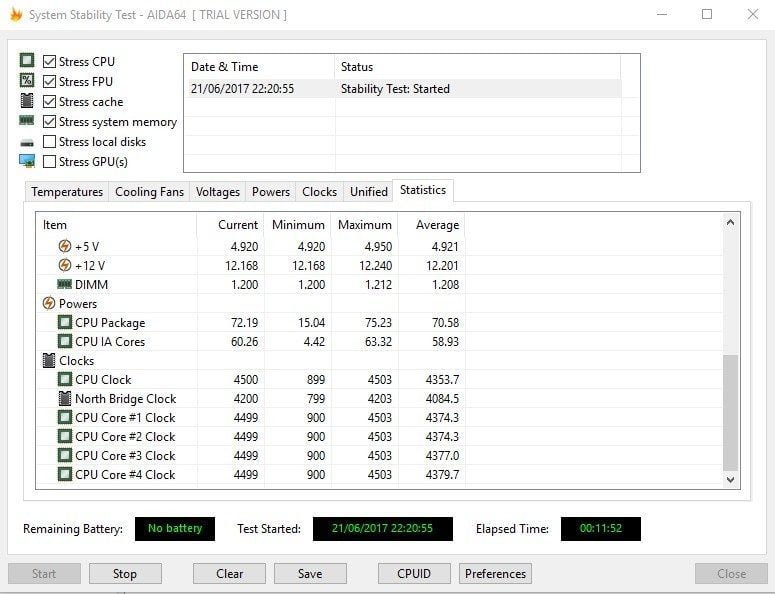Screen dimensions: 775x594
Task: Click the '21/06/2017 22:20:55' log date cell
Action: pyautogui.click(x=242, y=89)
